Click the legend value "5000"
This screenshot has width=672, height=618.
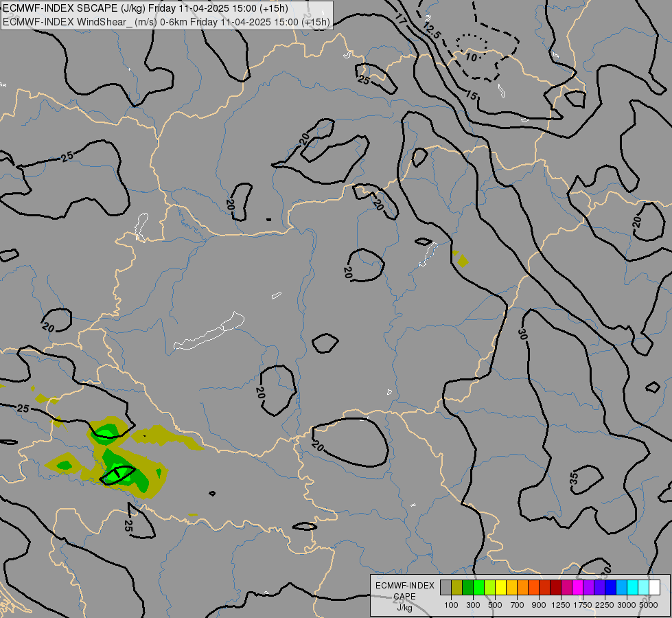point(649,605)
